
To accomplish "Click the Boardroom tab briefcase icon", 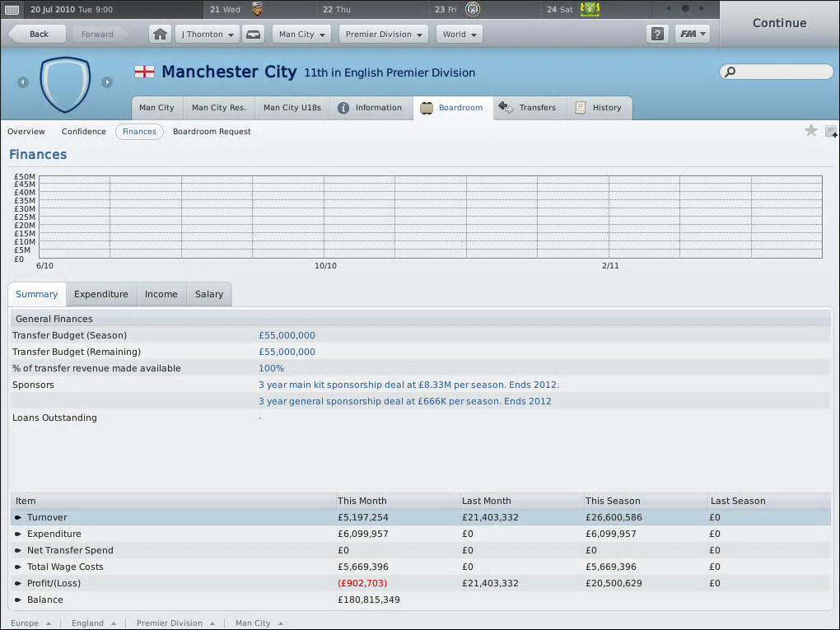I will click(427, 108).
